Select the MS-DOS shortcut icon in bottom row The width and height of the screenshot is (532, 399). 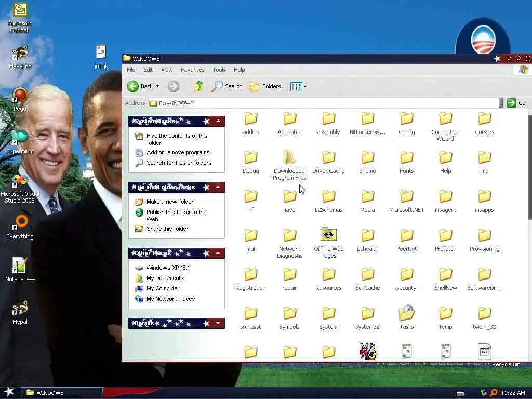(367, 352)
